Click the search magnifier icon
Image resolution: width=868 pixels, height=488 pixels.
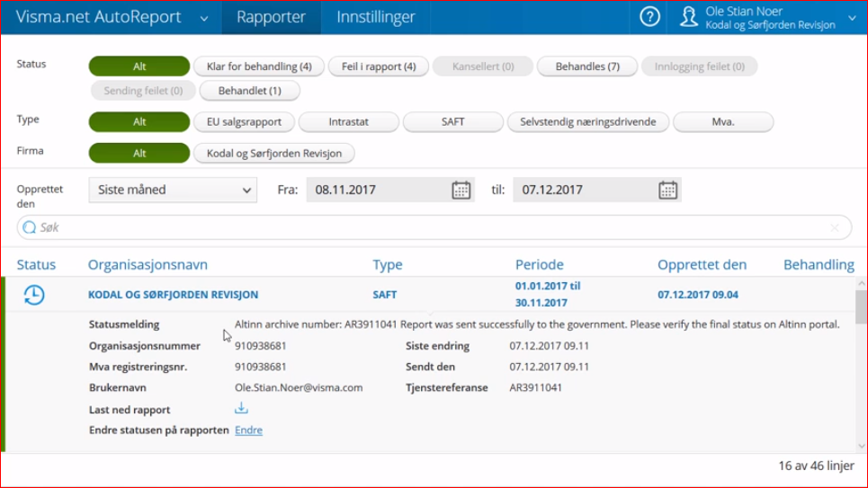pos(30,227)
